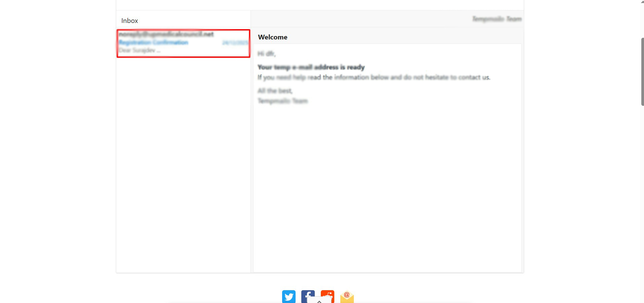Click the "Hi dfr," greeting line
The image size is (644, 303).
[267, 54]
